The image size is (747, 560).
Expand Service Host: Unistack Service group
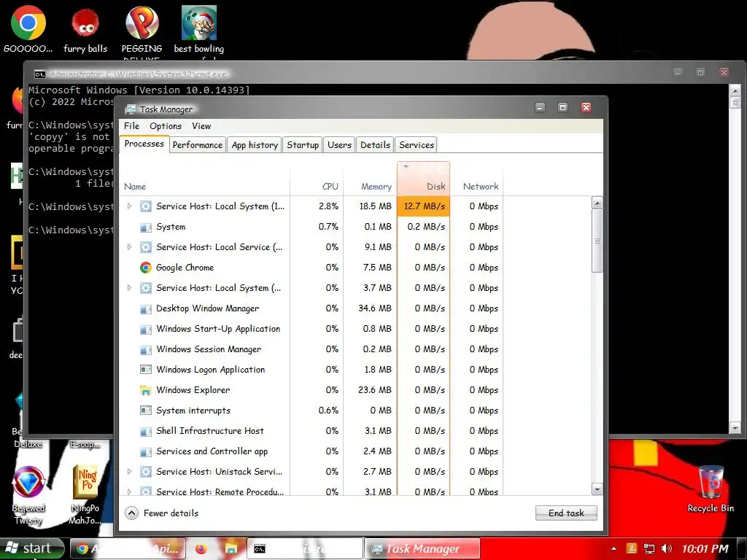click(129, 472)
